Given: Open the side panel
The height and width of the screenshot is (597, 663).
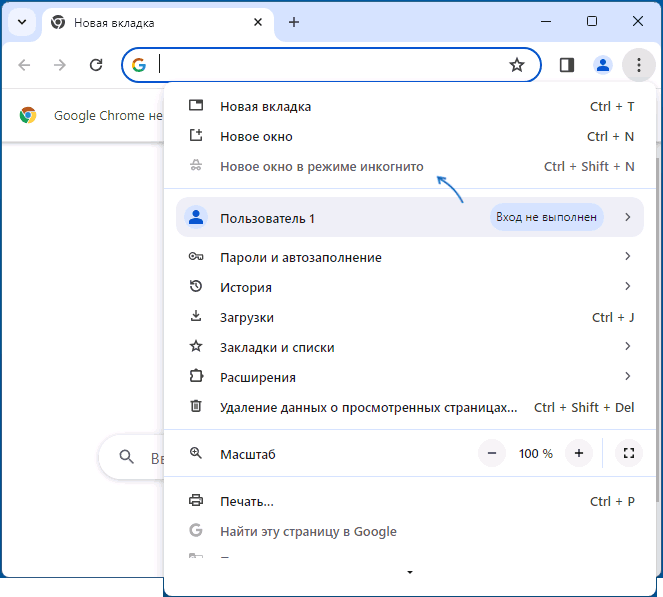Looking at the screenshot, I should coord(567,65).
